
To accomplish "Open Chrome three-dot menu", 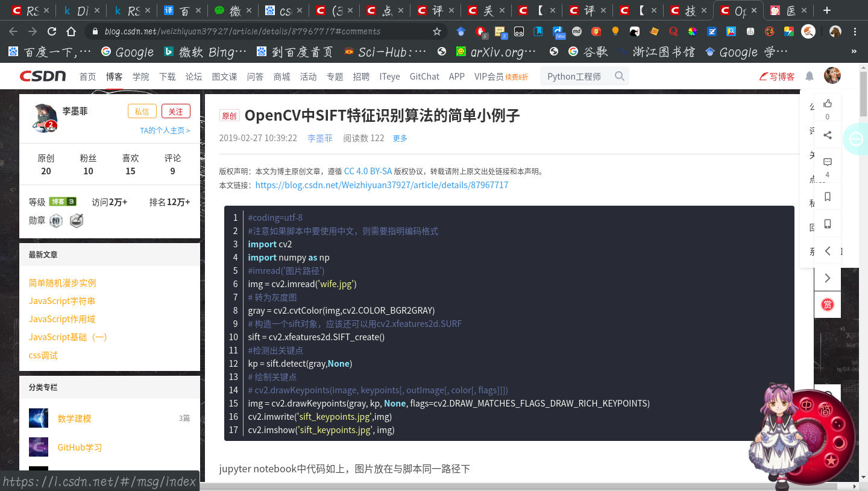I will tap(855, 31).
